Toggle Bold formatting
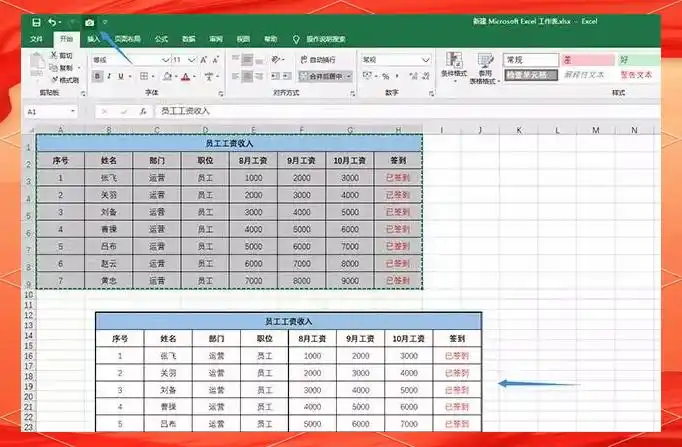 coord(97,77)
